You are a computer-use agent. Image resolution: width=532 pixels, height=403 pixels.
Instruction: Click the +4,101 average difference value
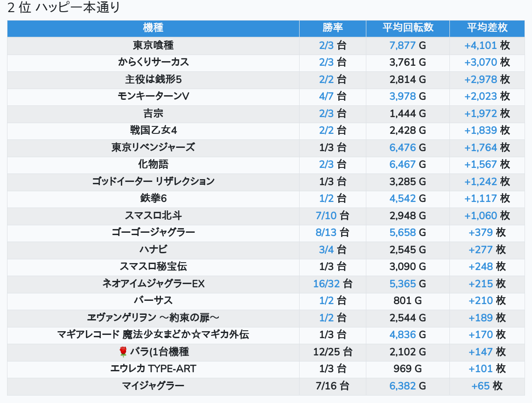click(x=480, y=45)
